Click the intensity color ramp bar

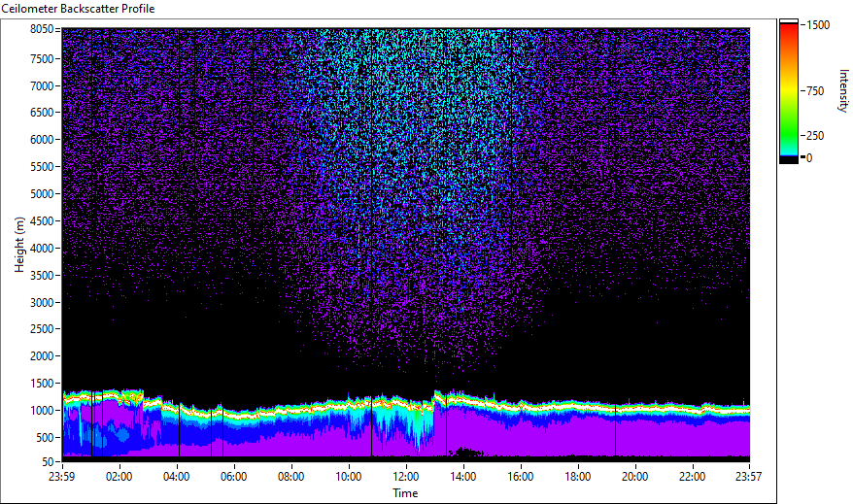click(789, 90)
